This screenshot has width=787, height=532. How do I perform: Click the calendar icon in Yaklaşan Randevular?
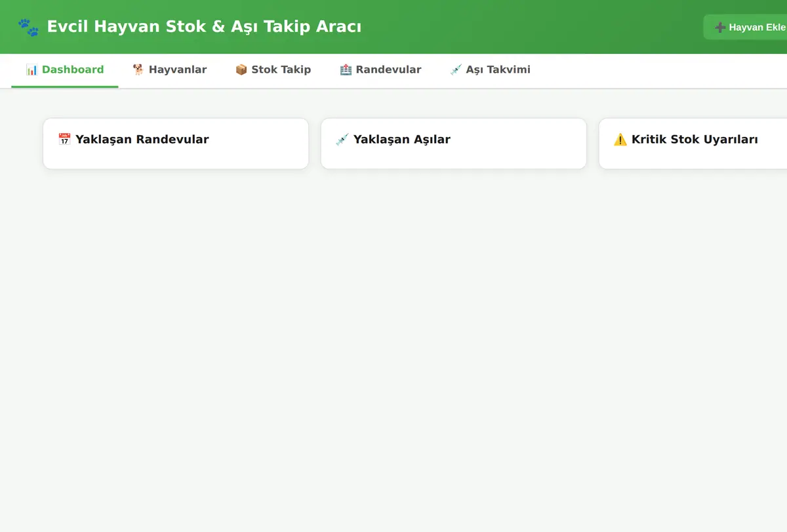pyautogui.click(x=64, y=139)
